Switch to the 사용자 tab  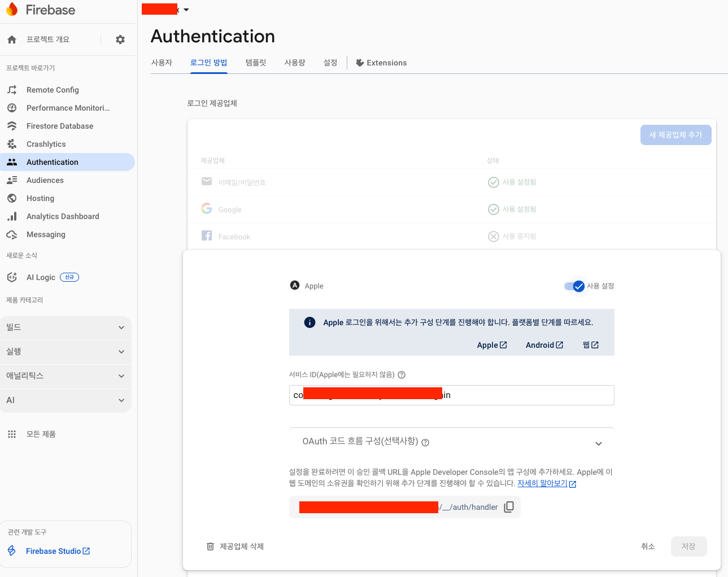click(162, 63)
